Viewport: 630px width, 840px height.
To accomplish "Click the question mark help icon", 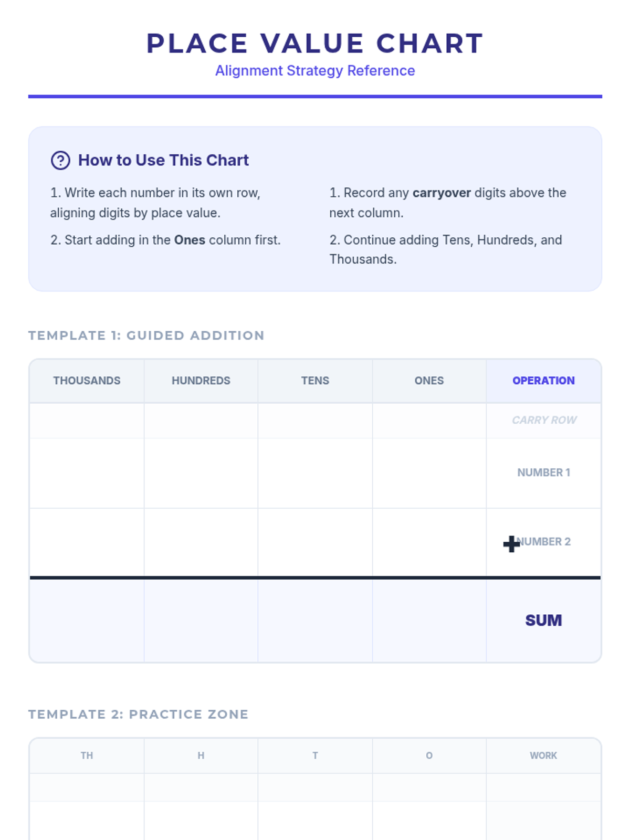I will (x=60, y=160).
